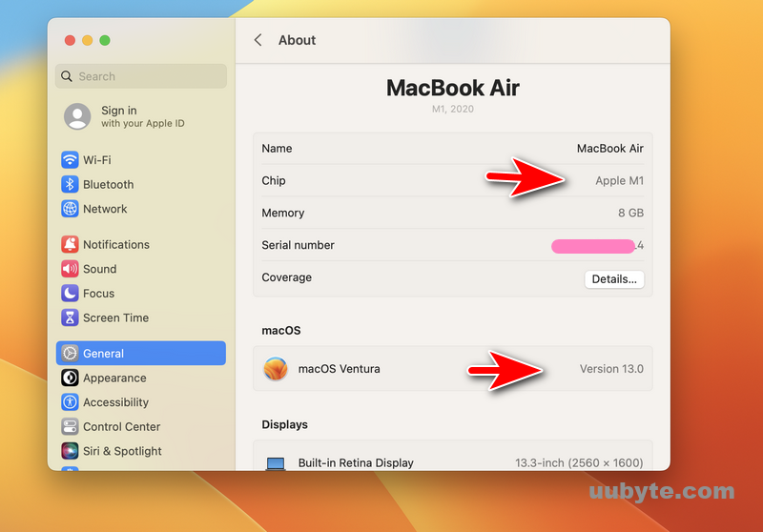The width and height of the screenshot is (763, 532).
Task: Open Appearance settings
Action: tap(141, 378)
